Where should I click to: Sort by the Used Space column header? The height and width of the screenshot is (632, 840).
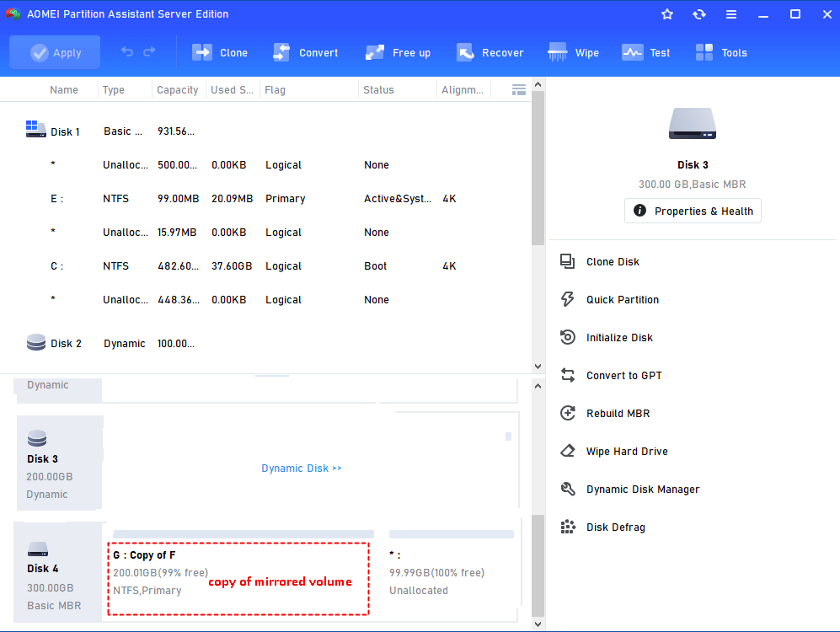coord(232,90)
